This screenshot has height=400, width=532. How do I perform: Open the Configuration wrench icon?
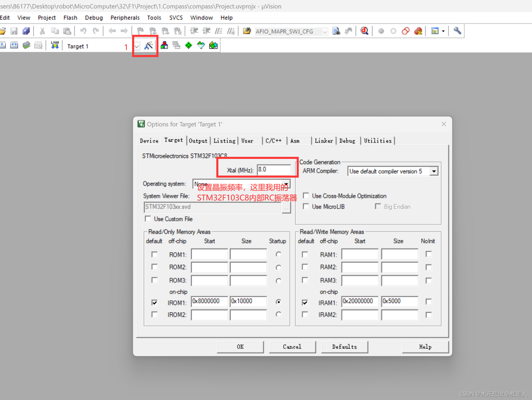click(457, 31)
